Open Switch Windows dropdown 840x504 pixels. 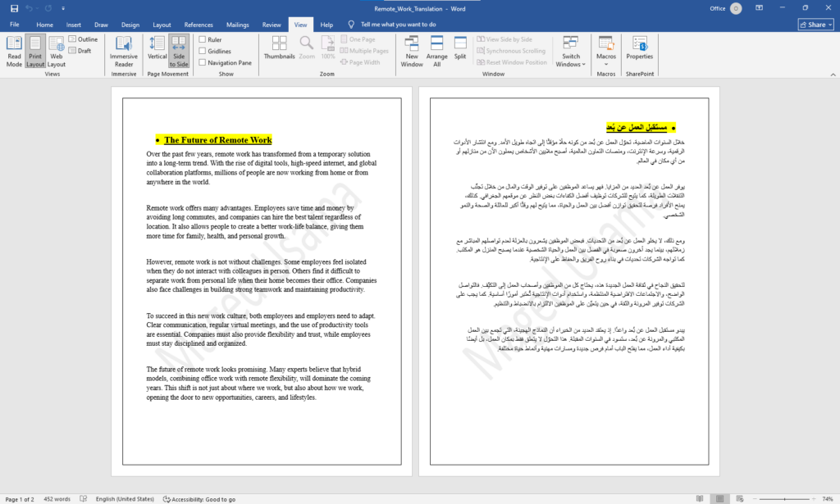(x=571, y=52)
